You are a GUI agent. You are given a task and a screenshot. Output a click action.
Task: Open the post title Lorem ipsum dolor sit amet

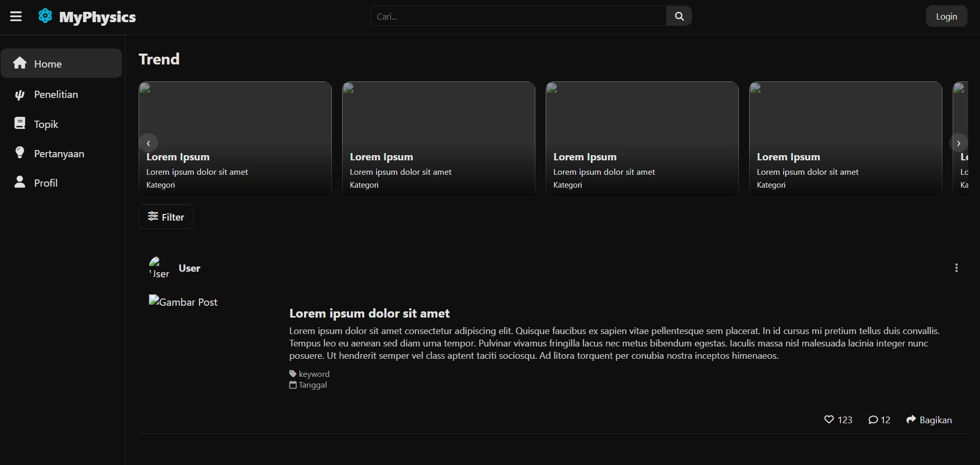(x=369, y=313)
